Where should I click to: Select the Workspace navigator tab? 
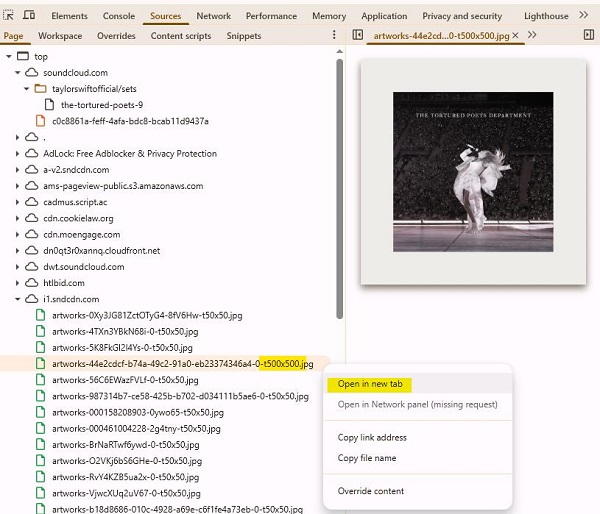click(60, 36)
